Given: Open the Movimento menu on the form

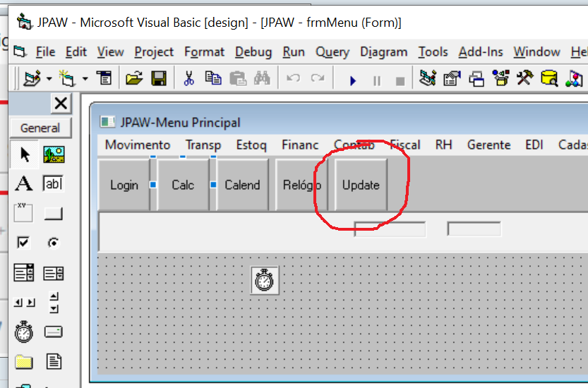Looking at the screenshot, I should (x=138, y=145).
